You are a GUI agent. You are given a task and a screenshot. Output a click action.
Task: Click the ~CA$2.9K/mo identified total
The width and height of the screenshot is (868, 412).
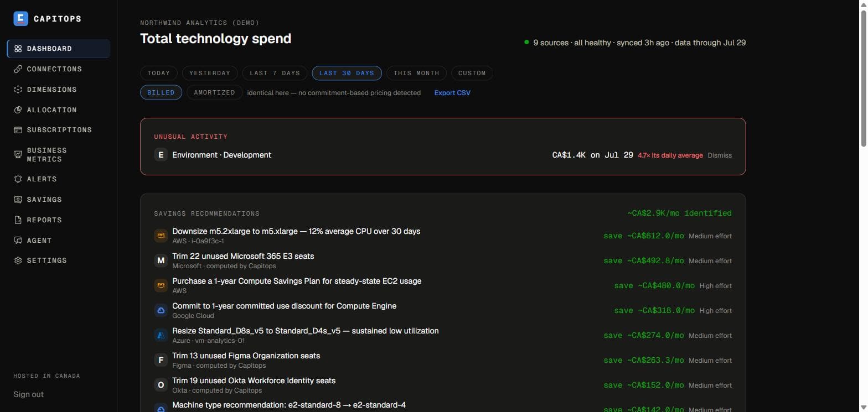coord(679,213)
